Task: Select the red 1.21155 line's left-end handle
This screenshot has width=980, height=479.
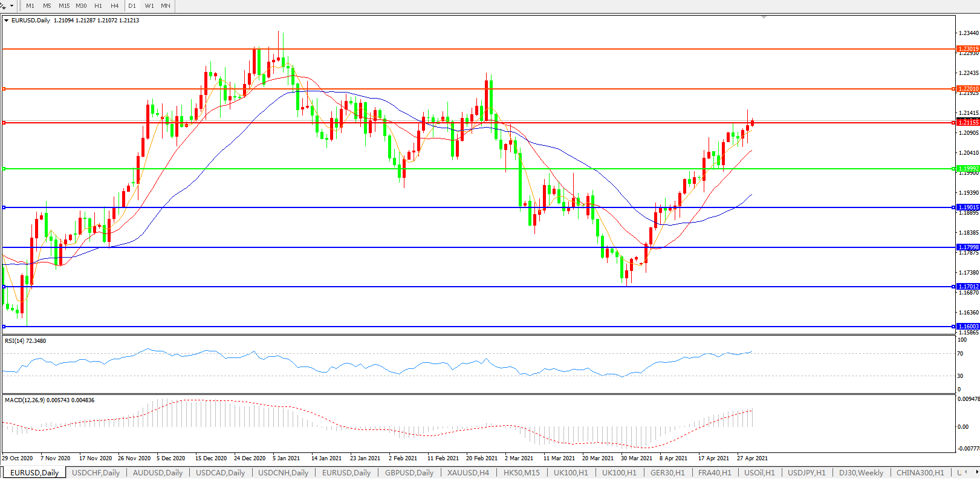Action: click(4, 123)
